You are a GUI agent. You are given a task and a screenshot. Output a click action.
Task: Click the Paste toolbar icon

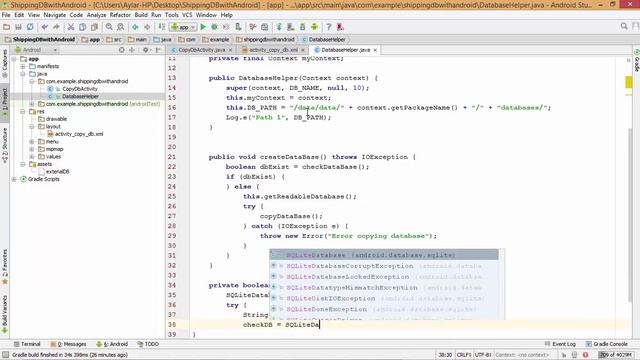(94, 27)
